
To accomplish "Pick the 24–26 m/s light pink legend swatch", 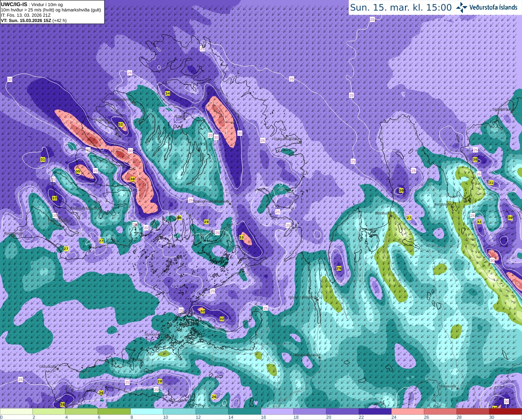I will click(x=408, y=411).
